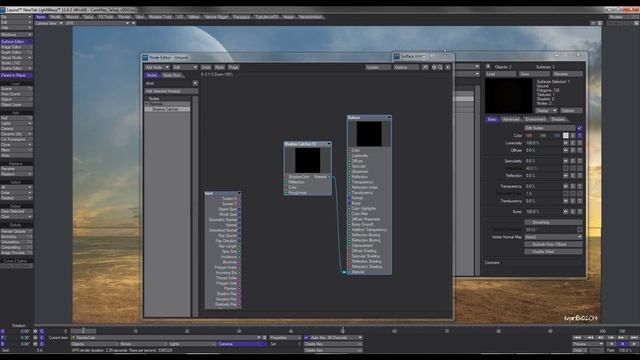Viewport: 640px width, 360px height.
Task: Open the Camera View viewport mode dropdown
Action: (x=49, y=23)
